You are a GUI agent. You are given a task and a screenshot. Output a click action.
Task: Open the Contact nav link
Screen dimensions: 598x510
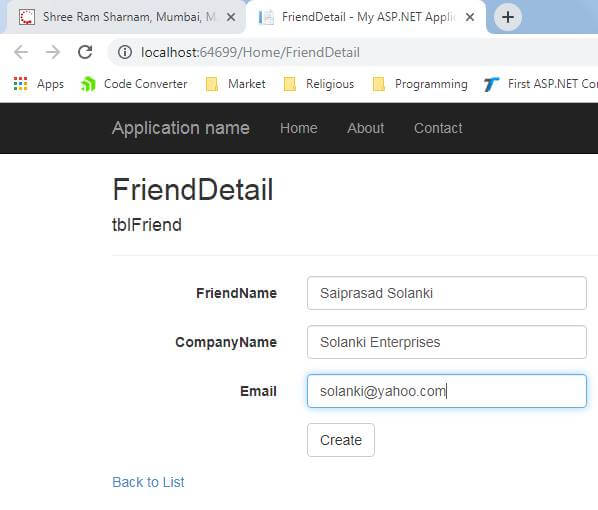click(x=438, y=128)
